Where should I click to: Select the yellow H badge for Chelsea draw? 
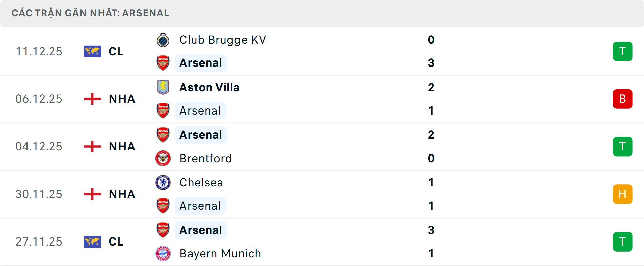[623, 194]
